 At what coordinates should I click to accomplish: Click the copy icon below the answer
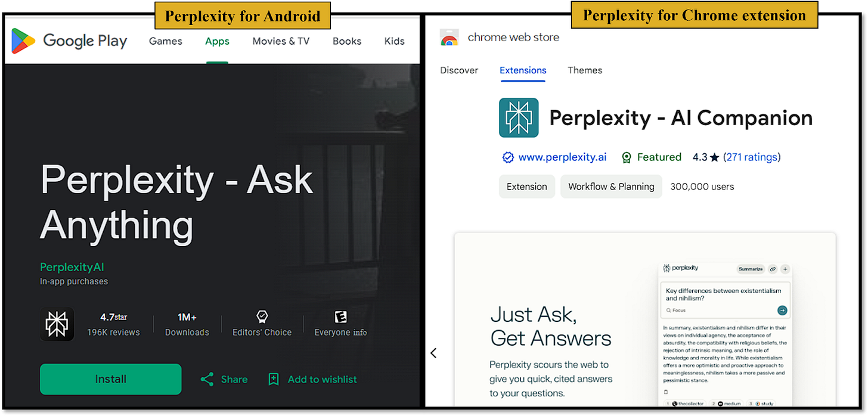[666, 392]
